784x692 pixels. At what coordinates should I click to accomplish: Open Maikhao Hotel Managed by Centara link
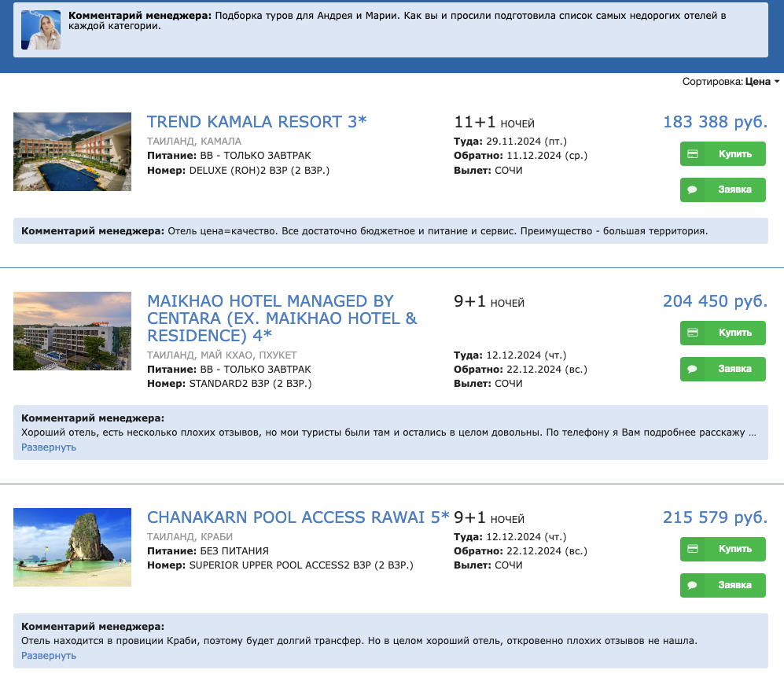pos(282,318)
